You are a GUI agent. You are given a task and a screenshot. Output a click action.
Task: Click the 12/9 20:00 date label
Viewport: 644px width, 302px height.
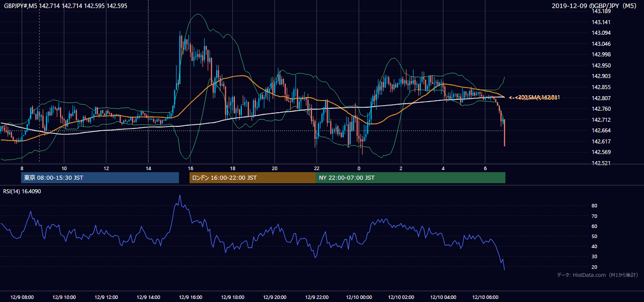pos(275,297)
